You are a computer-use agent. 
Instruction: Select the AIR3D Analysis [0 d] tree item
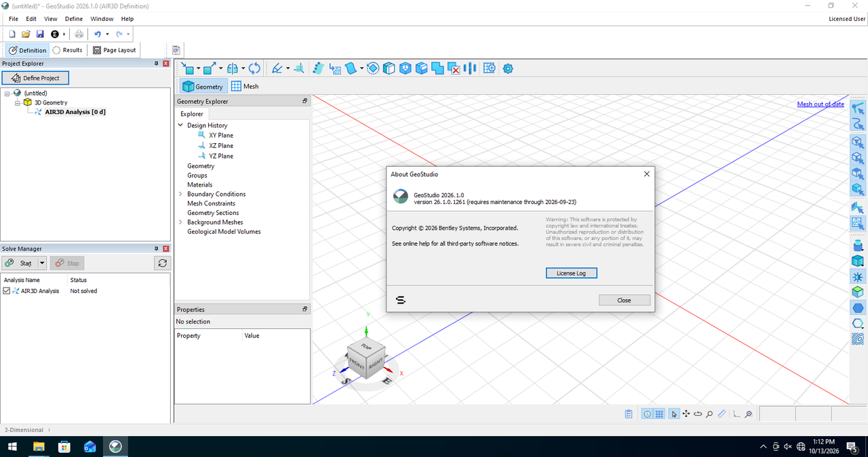point(75,112)
